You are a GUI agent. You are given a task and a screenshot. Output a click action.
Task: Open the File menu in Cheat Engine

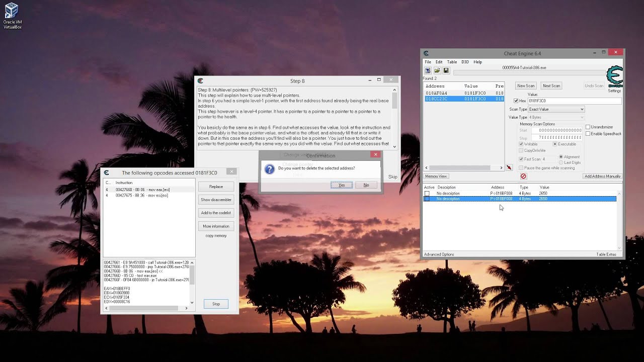[428, 62]
